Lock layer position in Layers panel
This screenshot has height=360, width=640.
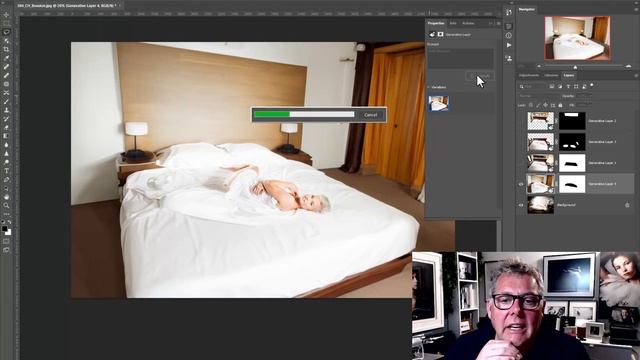[545, 105]
